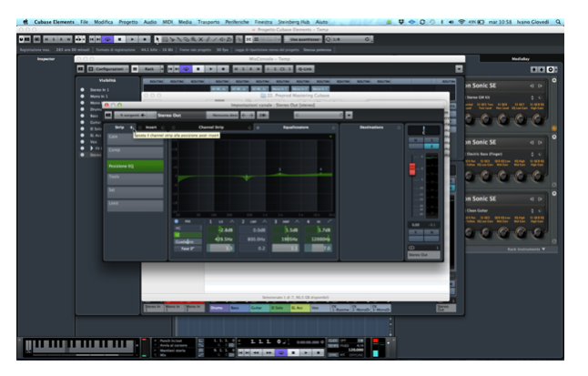Click the 429.5Hz frequency field of band 1

pyautogui.click(x=221, y=239)
